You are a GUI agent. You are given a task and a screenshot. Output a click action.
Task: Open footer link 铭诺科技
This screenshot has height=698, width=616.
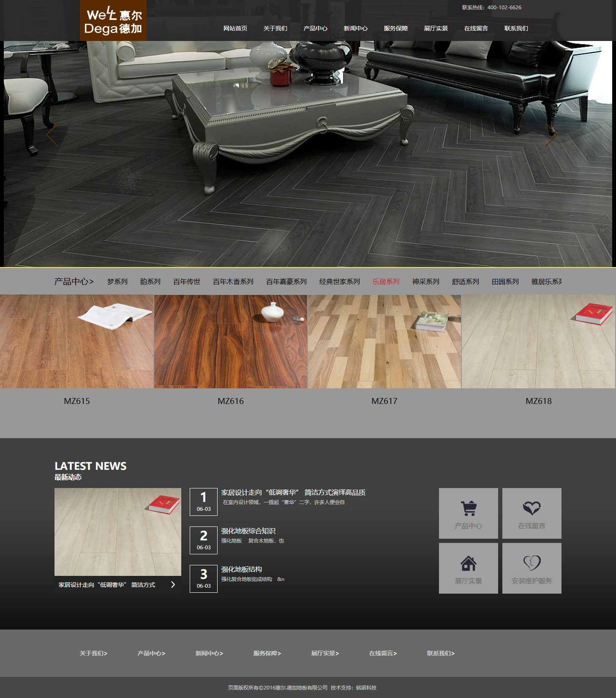pyautogui.click(x=366, y=687)
